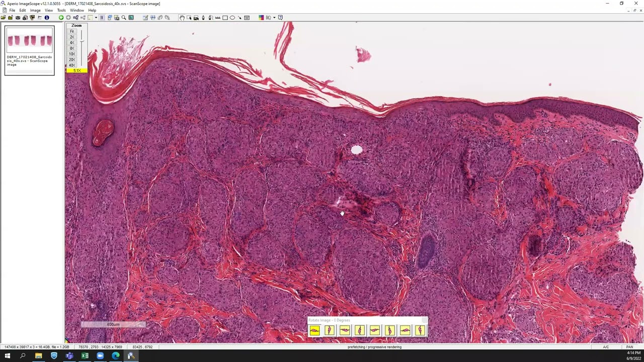Click the vertical zoom slider handle

pos(82,42)
